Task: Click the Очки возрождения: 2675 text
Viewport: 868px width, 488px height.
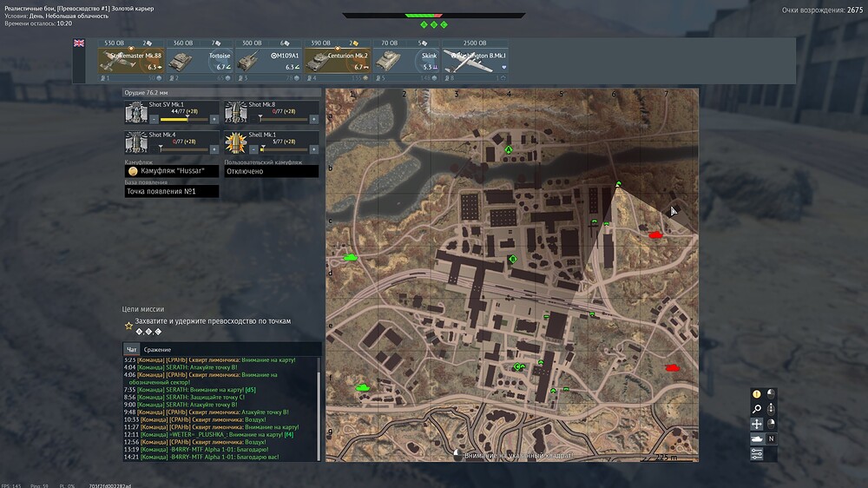Action: click(822, 10)
